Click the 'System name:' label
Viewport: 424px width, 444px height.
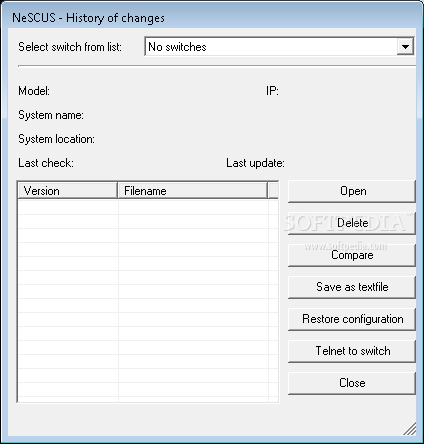[51, 115]
